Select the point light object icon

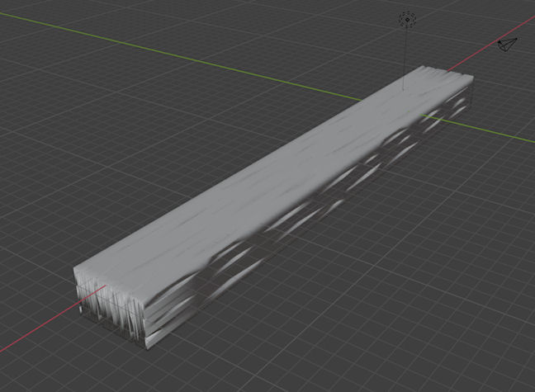coord(407,19)
